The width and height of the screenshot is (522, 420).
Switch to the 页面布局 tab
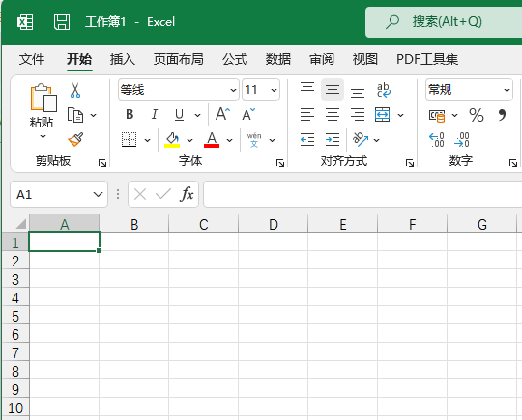[179, 59]
